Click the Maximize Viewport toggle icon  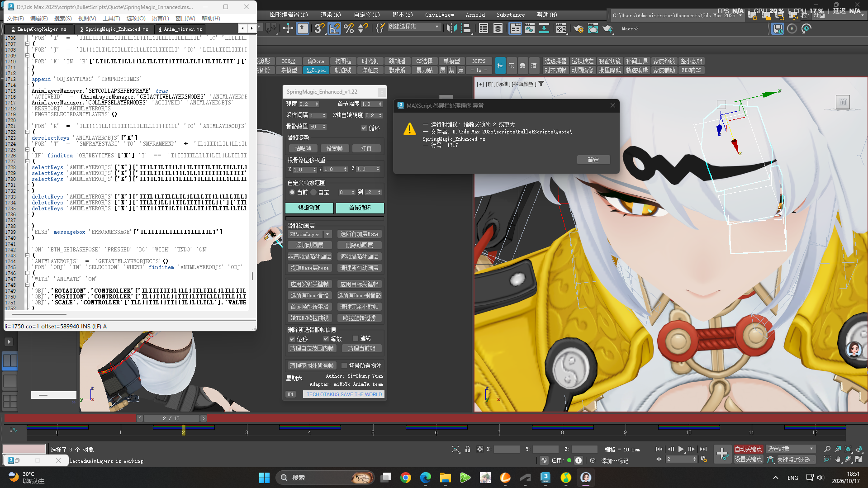(x=859, y=459)
